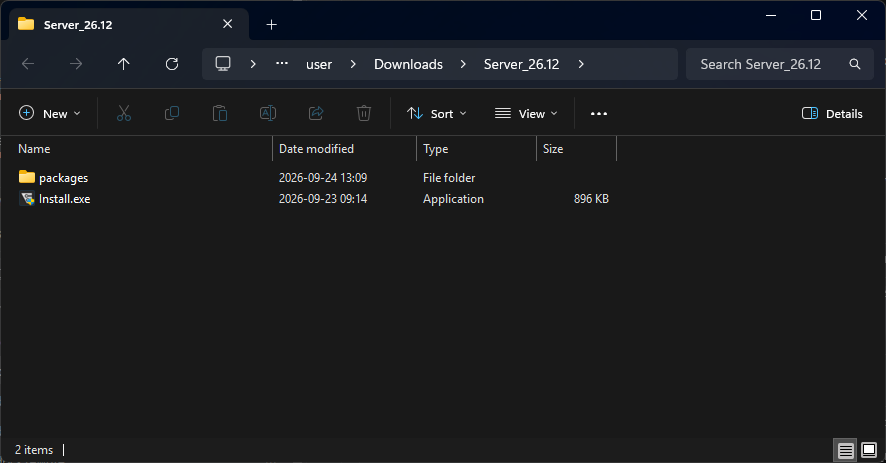Toggle the Details pane
Screen dimensions: 886x463
[x=832, y=114]
